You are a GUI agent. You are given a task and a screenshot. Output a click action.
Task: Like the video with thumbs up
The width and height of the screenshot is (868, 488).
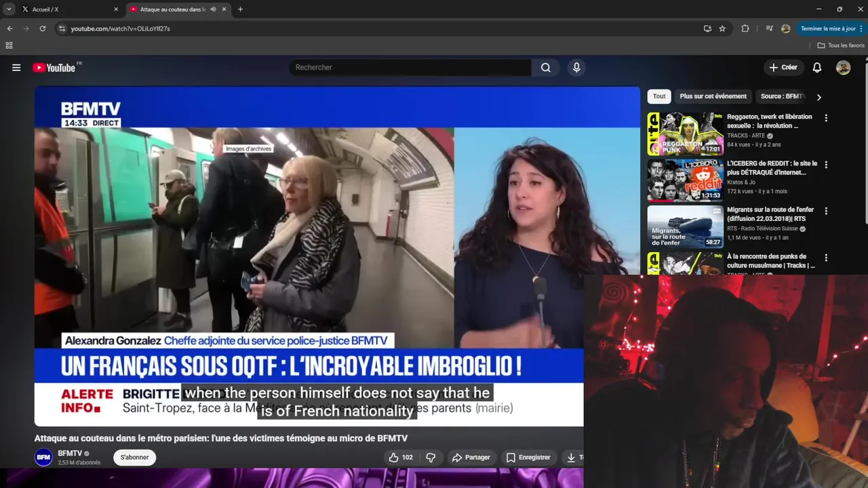pos(399,457)
